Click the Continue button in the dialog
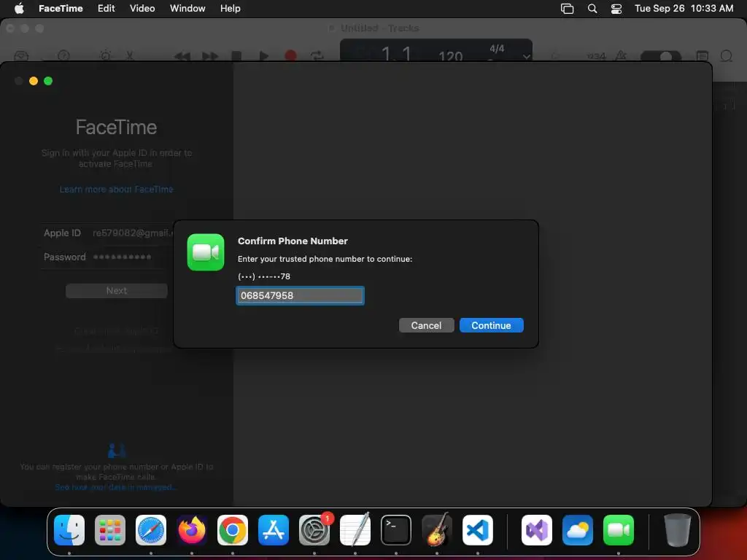This screenshot has height=560, width=747. click(491, 325)
